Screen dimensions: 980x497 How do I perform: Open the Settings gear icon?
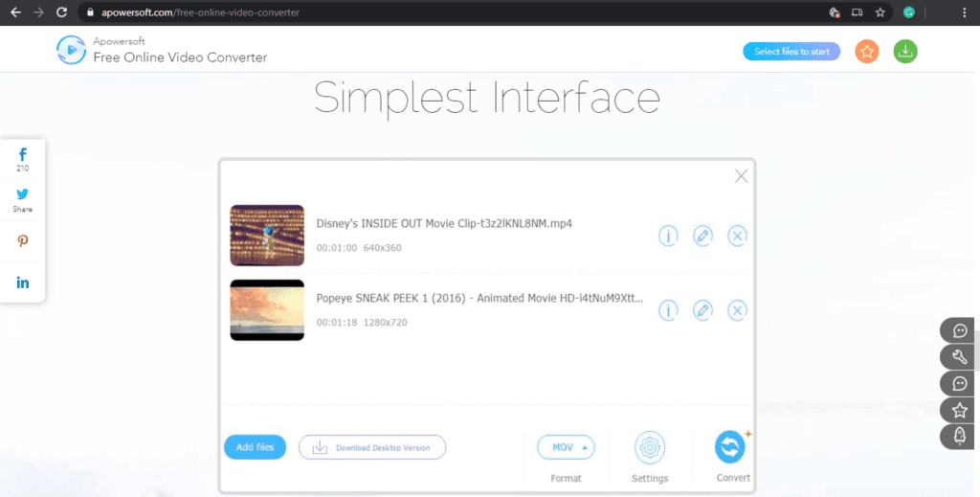click(x=650, y=447)
